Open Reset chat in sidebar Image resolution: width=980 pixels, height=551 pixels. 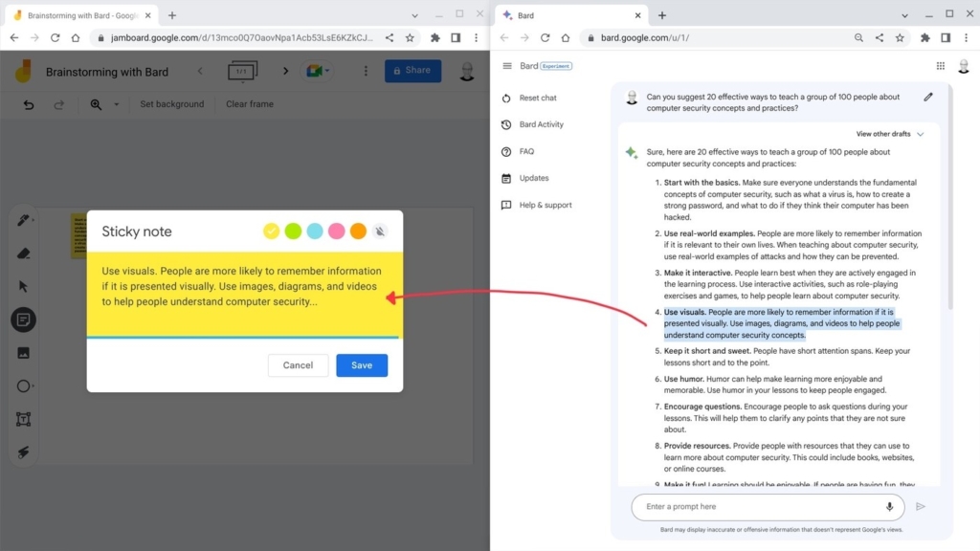click(537, 98)
